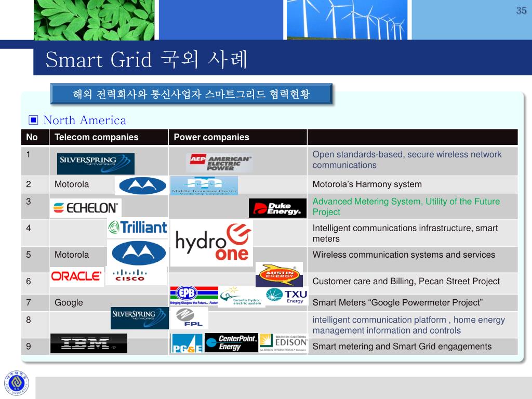Click the Cisco logo

tap(136, 275)
